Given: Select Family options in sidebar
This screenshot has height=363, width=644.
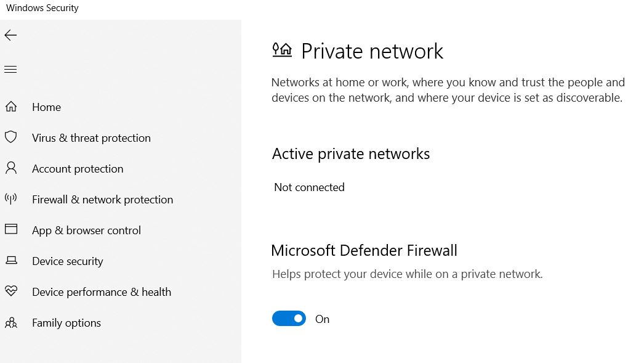Looking at the screenshot, I should 66,323.
